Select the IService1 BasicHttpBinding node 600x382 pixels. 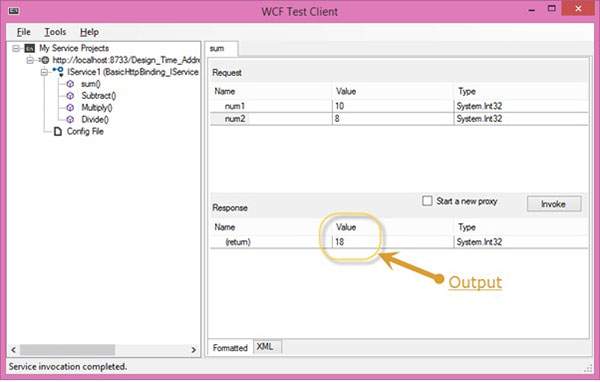[133, 72]
